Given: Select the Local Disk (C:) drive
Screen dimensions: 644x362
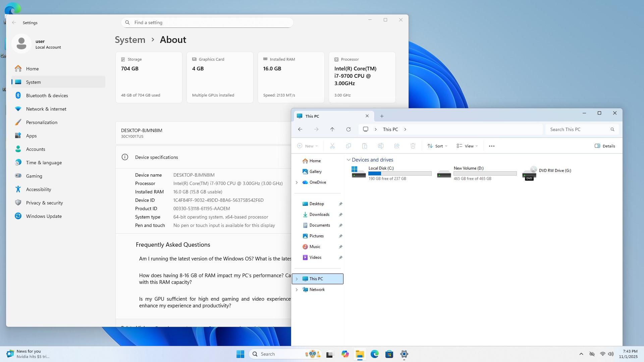Looking at the screenshot, I should click(391, 173).
